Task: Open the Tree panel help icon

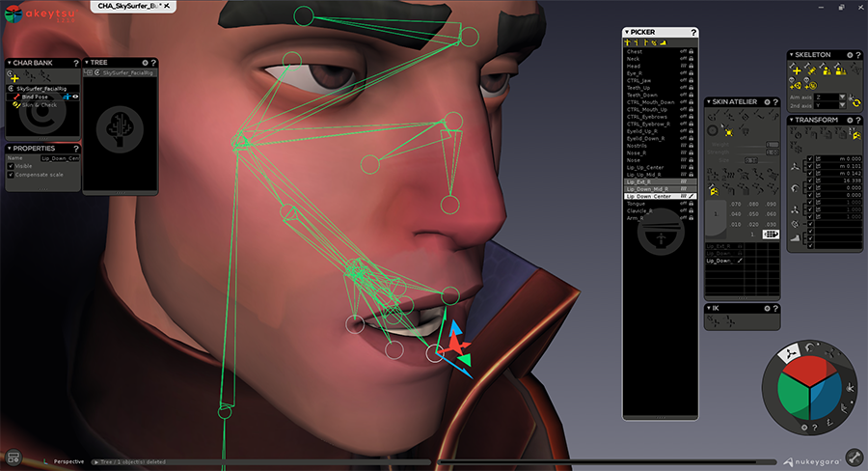Action: [153, 63]
